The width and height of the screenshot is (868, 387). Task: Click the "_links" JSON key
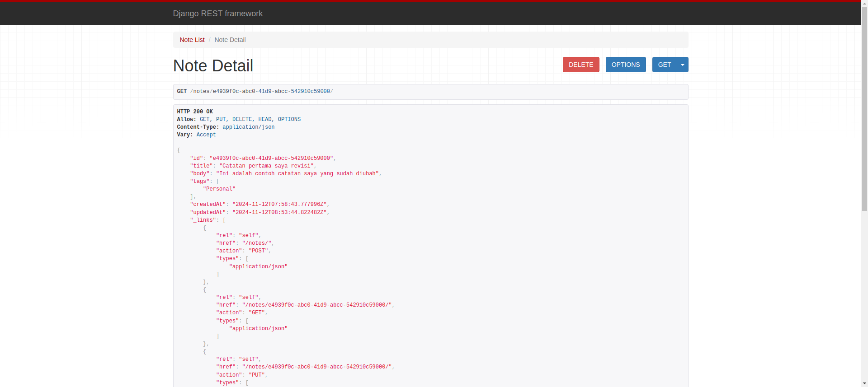point(203,220)
